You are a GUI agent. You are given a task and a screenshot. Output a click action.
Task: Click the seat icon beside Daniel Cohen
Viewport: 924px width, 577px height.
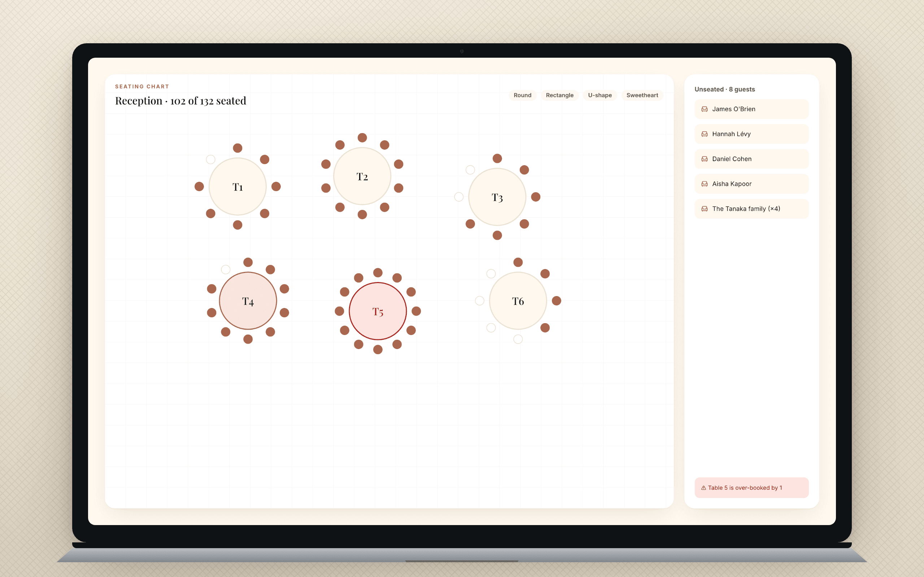(705, 159)
